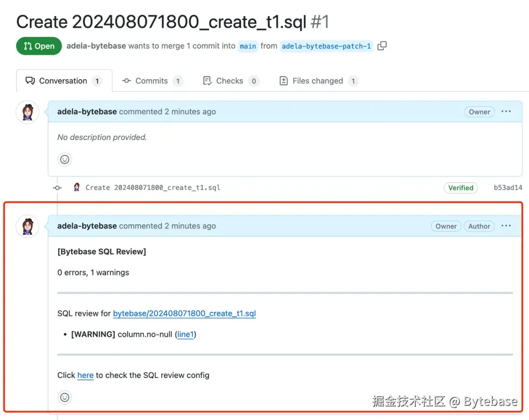Viewport: 529px width, 420px height.
Task: Click the Commits tab commit icon
Action: pos(126,81)
